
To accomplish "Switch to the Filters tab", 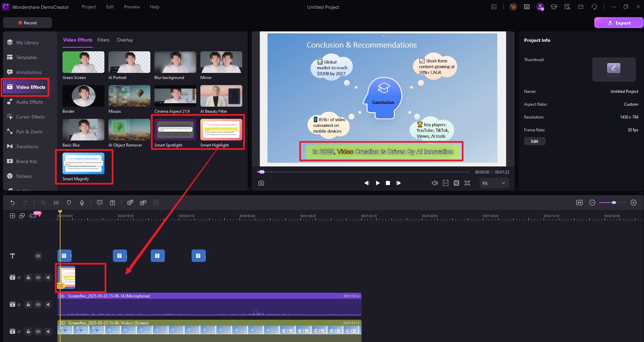I will click(103, 40).
